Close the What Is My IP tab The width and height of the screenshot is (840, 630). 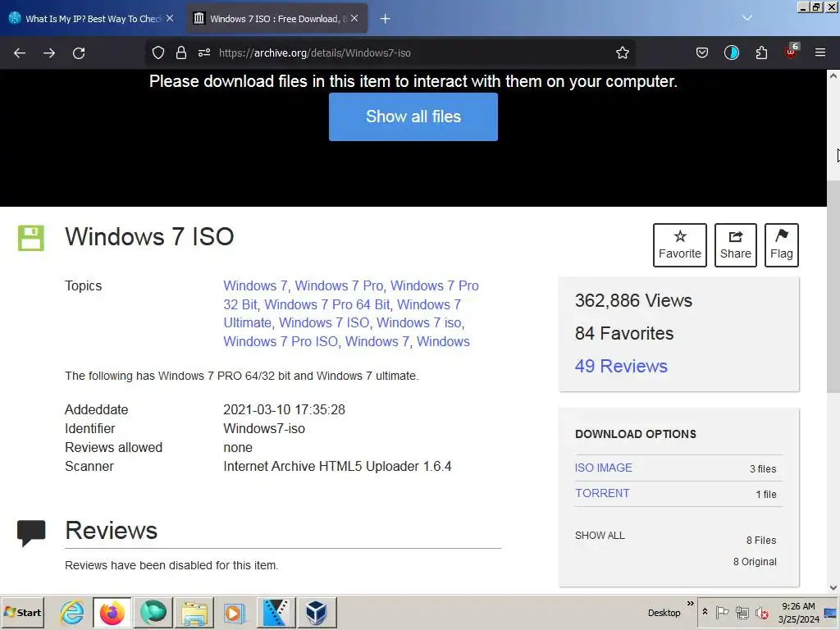pyautogui.click(x=170, y=18)
